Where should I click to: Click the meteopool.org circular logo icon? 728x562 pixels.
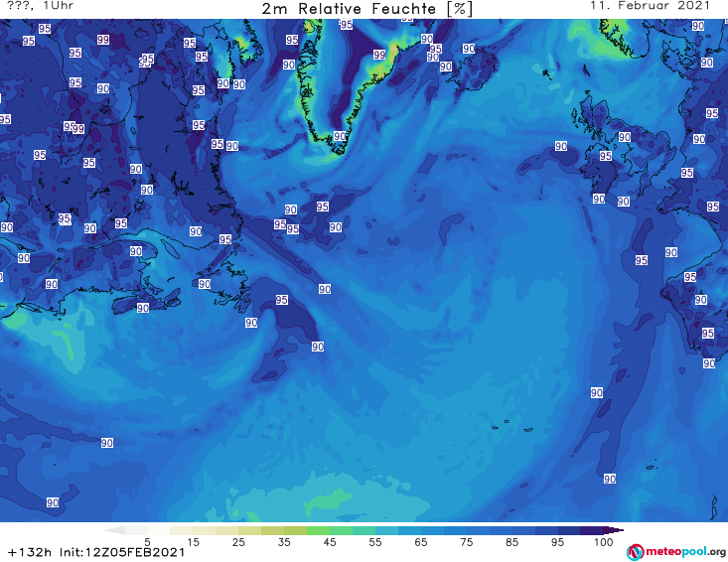[635, 552]
